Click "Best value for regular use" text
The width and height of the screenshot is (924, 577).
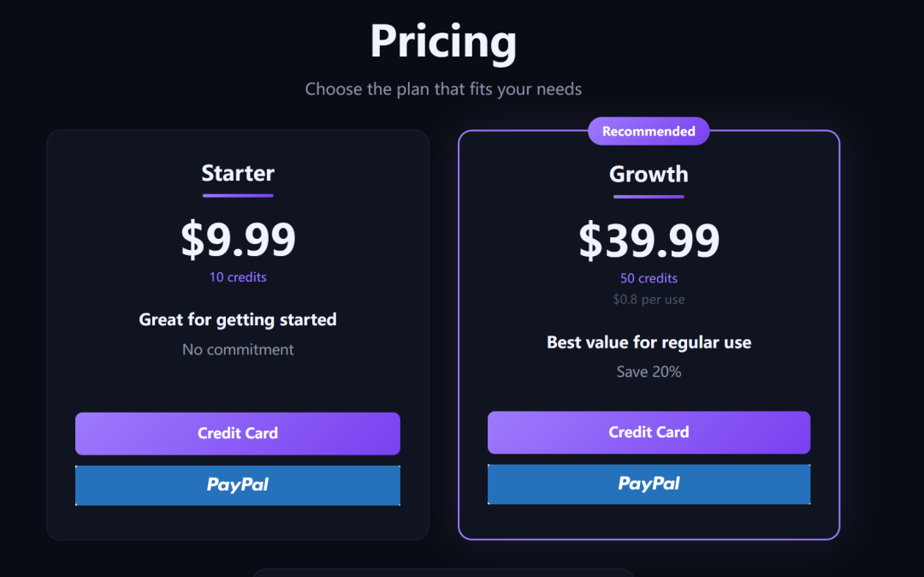click(x=649, y=342)
